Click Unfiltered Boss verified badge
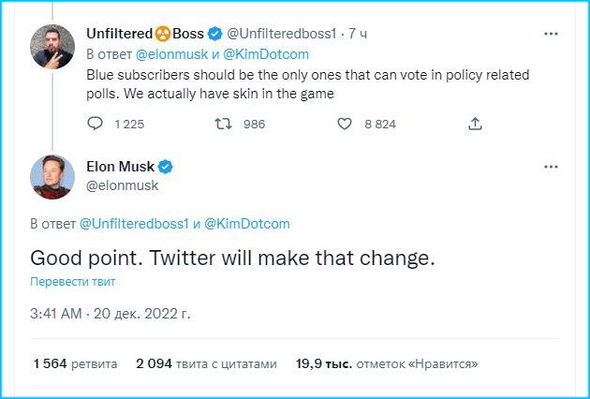Viewport: 590px width, 399px height. coord(215,34)
